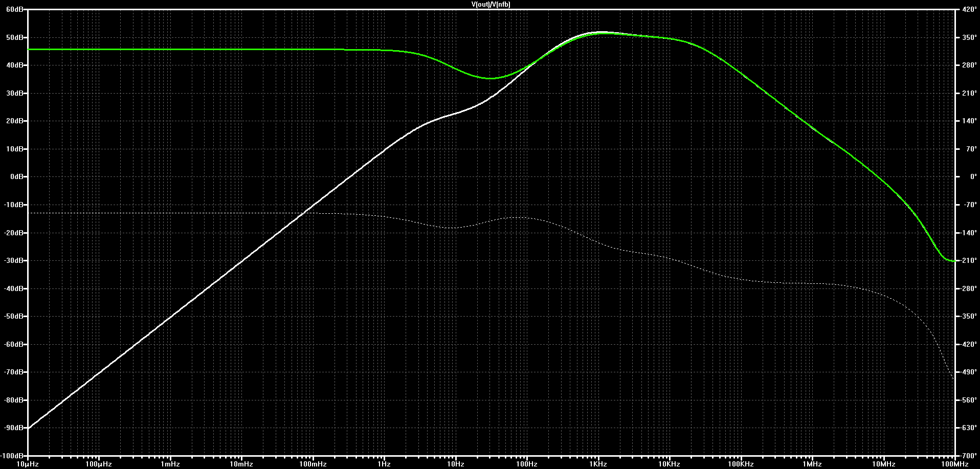Click the V(out)/V(nfb) trace label
This screenshot has height=469, width=980.
coord(491,4)
